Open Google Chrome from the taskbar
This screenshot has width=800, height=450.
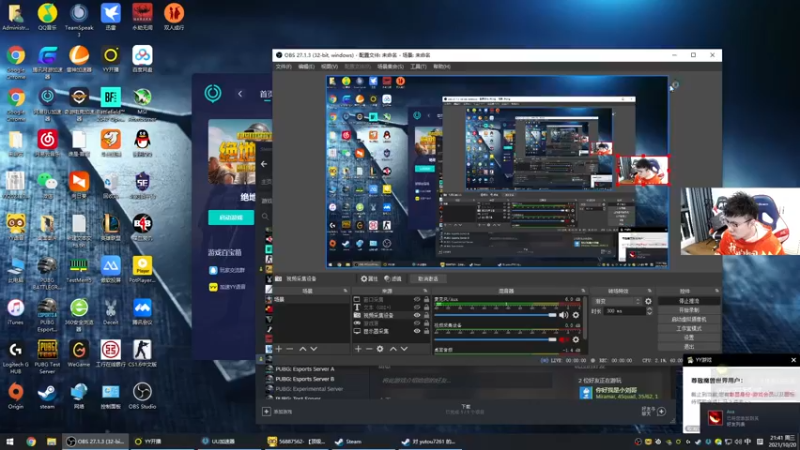tap(31, 441)
